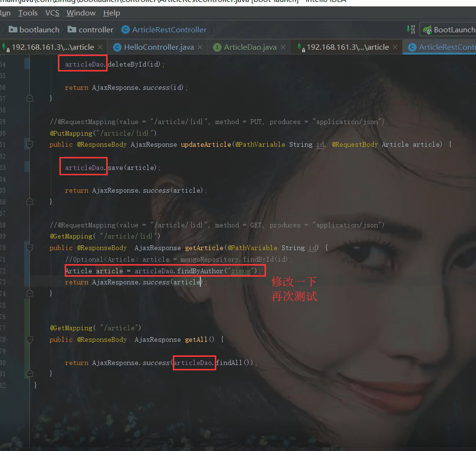Close the second 192.168.161.3 article tab
Screen dimensions: 476x451
[395, 47]
